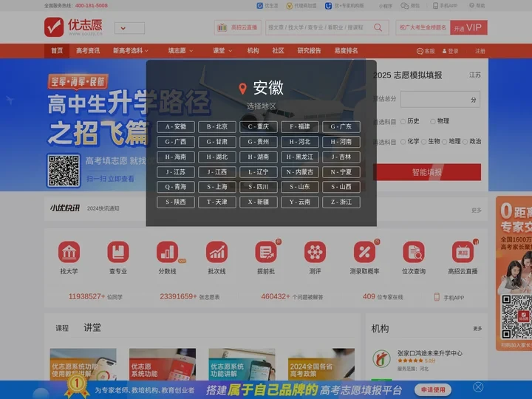Screen dimensions: 532x399
Task: Open the 测录取概率 percent icon
Action: 364,252
